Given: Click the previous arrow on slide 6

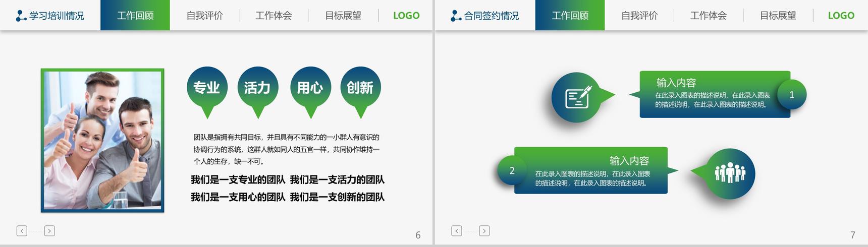Looking at the screenshot, I should 22,231.
